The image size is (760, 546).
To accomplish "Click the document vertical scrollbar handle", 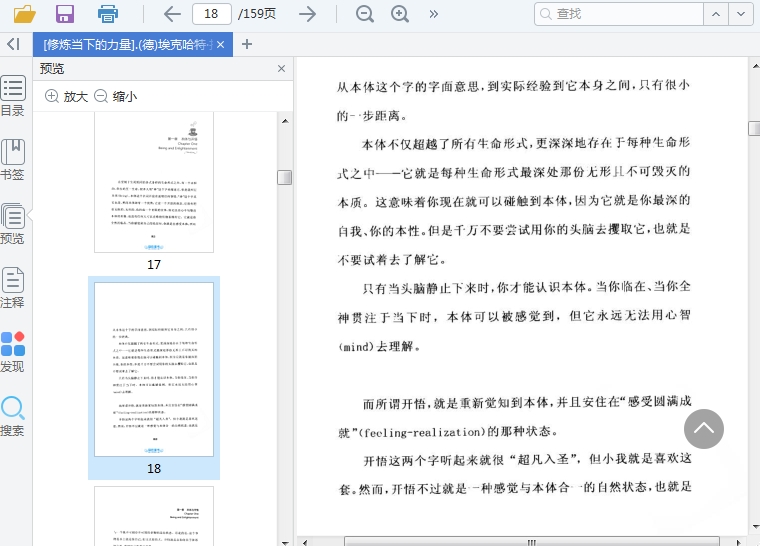I will (x=754, y=128).
